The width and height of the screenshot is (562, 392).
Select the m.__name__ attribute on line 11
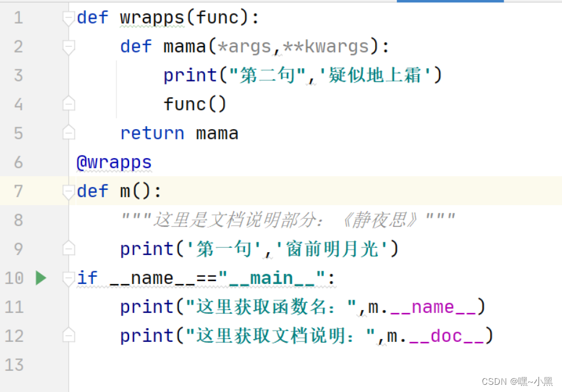(423, 307)
